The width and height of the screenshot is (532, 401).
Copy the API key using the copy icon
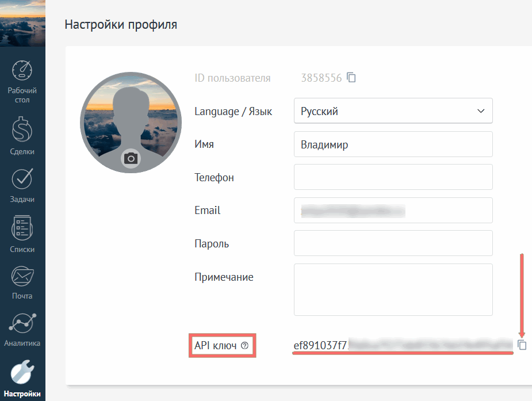point(522,345)
